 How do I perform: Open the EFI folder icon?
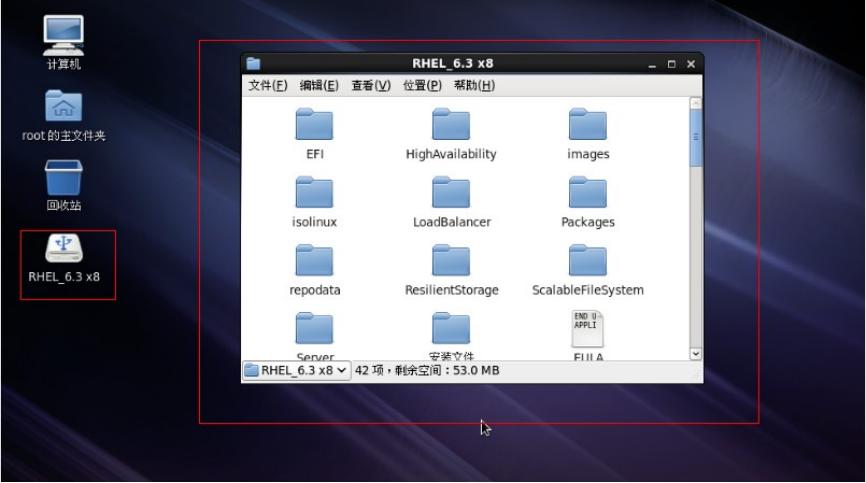[x=314, y=124]
